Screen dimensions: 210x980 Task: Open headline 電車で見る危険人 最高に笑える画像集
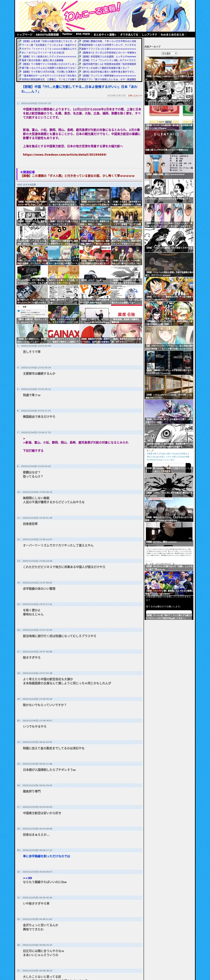click(x=43, y=60)
